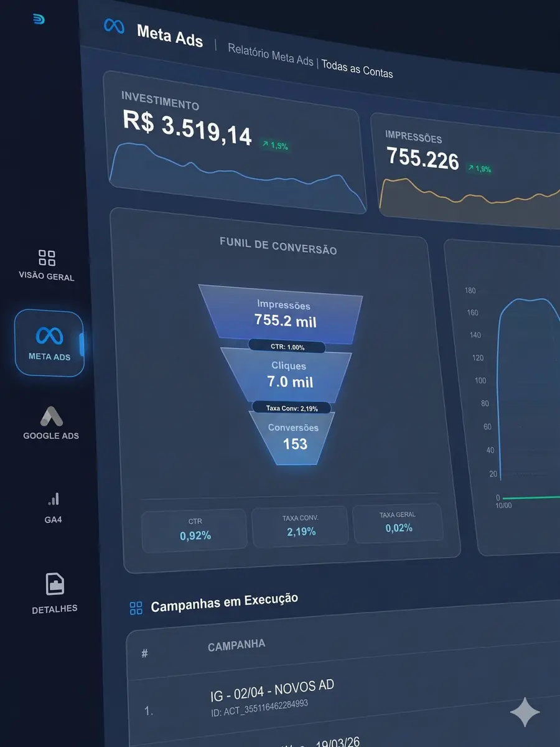Screen dimensions: 560x747
Task: Click the # column header
Action: 144,654
